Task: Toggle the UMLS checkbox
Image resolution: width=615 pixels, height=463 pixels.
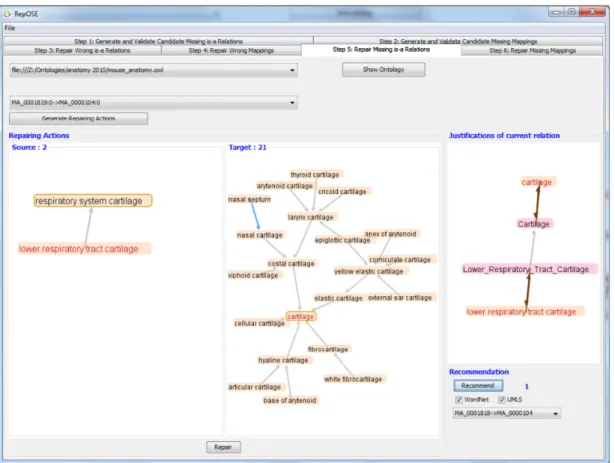Action: (x=502, y=400)
